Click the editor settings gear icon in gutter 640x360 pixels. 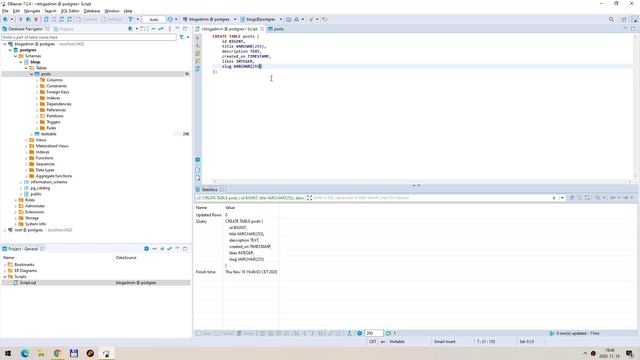tap(198, 160)
